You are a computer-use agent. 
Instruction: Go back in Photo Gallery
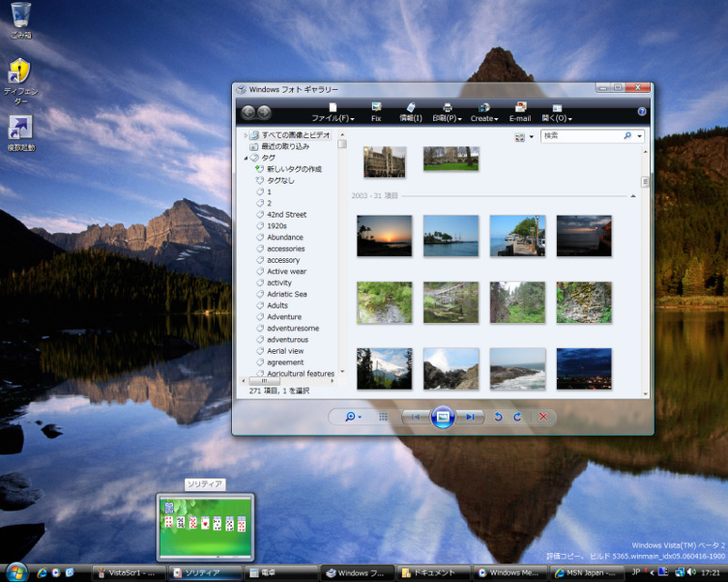click(248, 112)
